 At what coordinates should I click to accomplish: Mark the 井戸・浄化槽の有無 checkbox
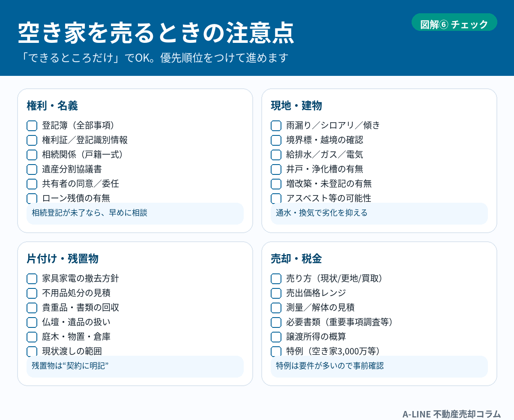(276, 169)
